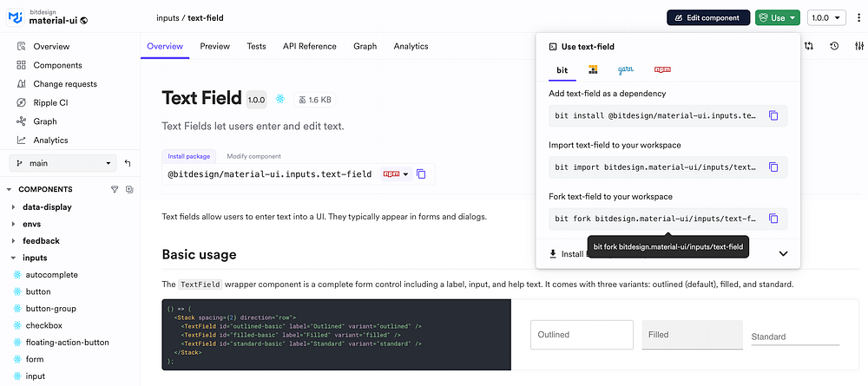Open Components in the sidebar
Image resolution: width=868 pixels, height=386 pixels.
pyautogui.click(x=57, y=65)
